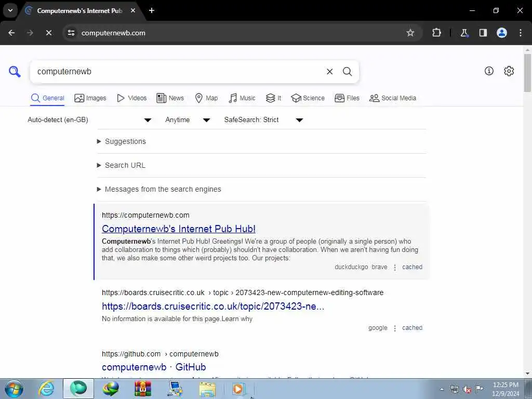Open Action Center flag tray icon
This screenshot has height=399, width=532.
479,389
